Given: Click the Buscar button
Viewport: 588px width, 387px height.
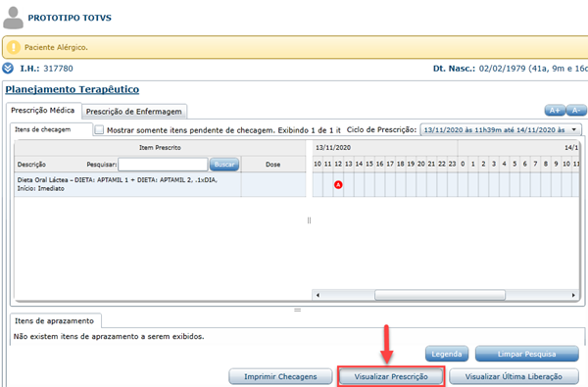Looking at the screenshot, I should coord(224,165).
